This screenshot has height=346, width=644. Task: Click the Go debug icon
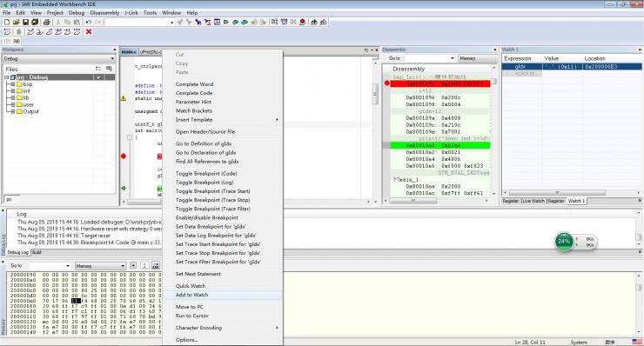coord(77,31)
